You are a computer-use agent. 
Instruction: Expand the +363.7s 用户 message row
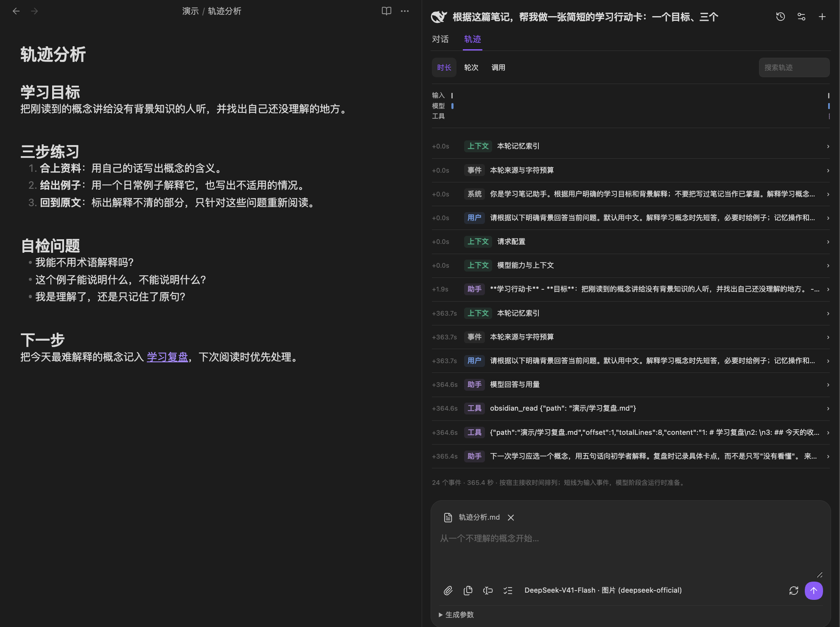click(630, 361)
